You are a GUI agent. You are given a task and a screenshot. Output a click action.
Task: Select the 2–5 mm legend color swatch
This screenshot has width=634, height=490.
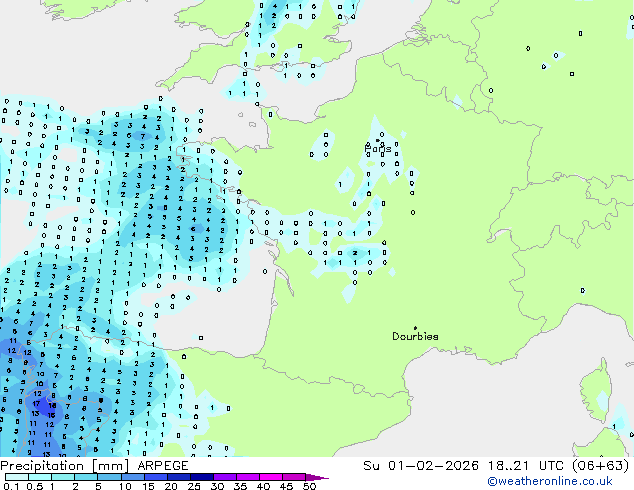pos(86,477)
